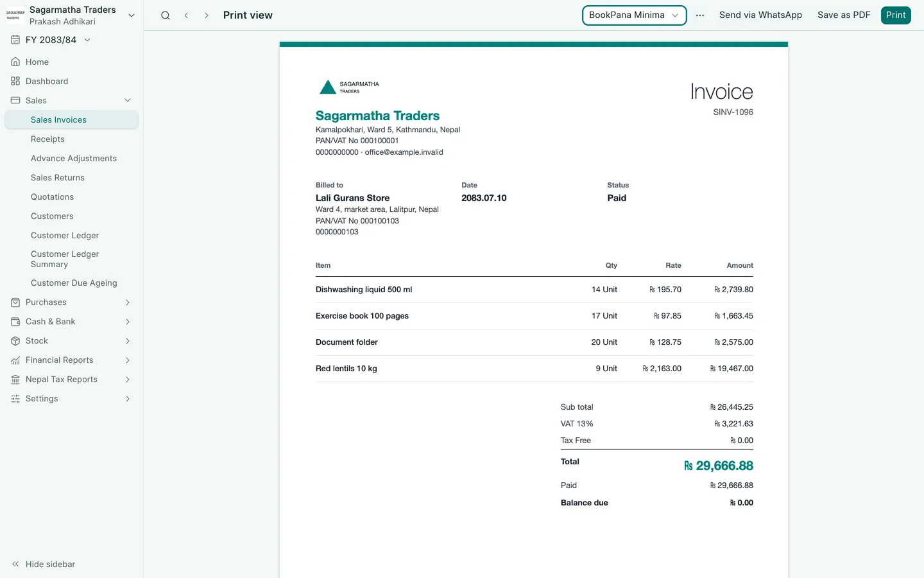
Task: Click the Settings sliders icon
Action: pos(15,399)
